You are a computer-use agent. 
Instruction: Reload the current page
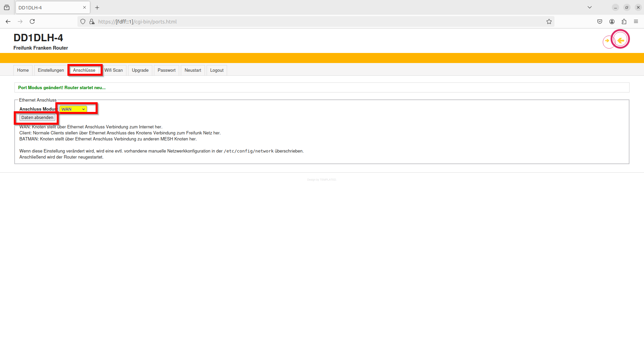[x=32, y=21]
